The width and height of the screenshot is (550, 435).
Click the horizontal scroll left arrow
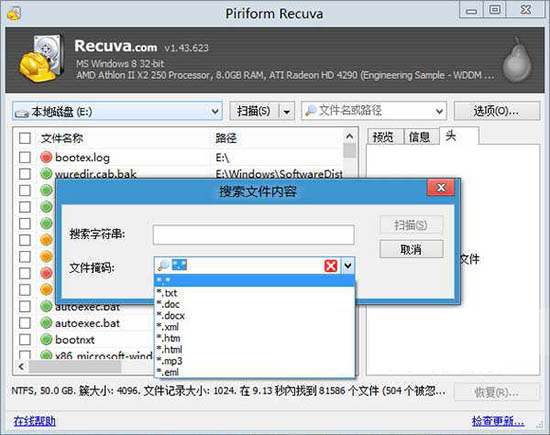click(21, 367)
